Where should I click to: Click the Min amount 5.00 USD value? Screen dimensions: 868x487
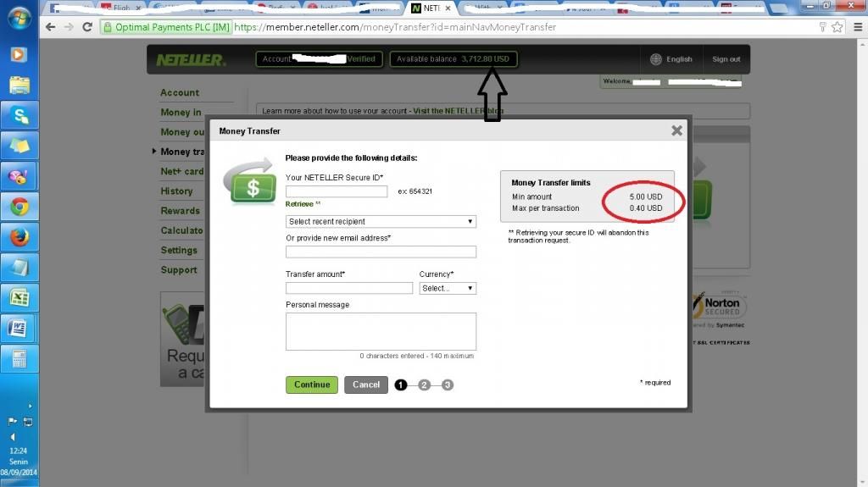pyautogui.click(x=645, y=196)
